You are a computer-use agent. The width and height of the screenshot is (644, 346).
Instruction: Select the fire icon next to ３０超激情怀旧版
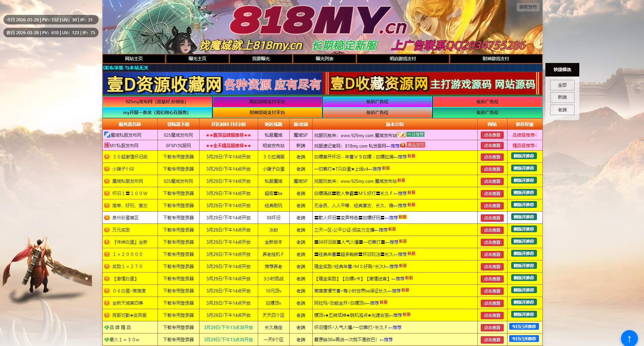(106, 157)
